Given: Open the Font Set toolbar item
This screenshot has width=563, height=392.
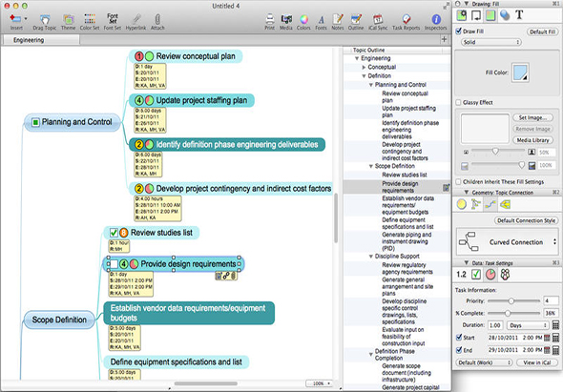Looking at the screenshot, I should coord(113,18).
